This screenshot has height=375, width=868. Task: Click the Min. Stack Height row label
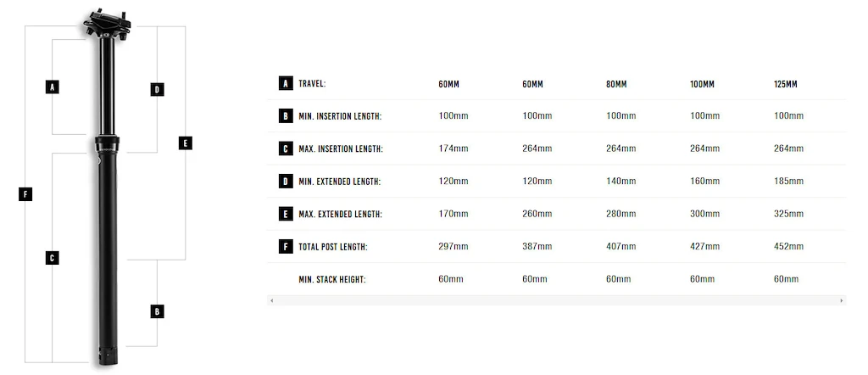click(x=332, y=279)
